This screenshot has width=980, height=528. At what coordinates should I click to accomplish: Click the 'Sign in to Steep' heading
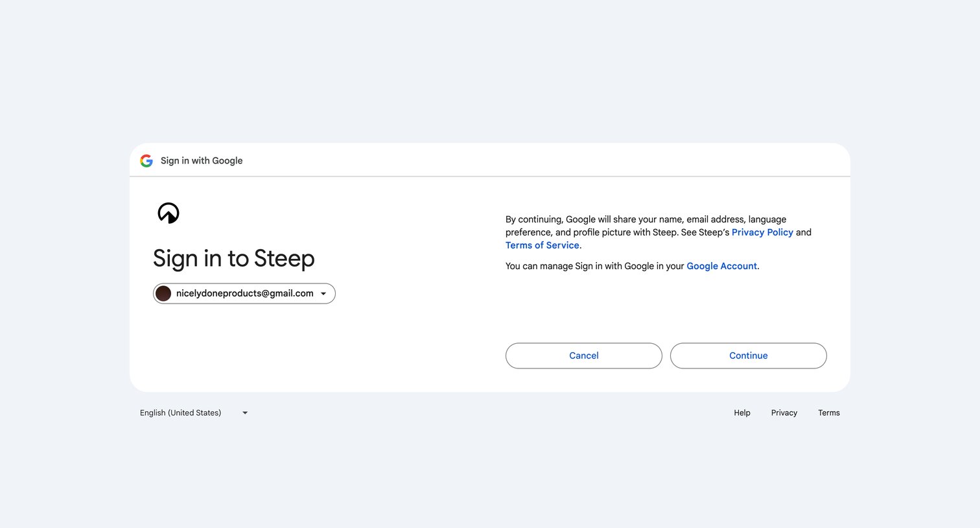(234, 258)
